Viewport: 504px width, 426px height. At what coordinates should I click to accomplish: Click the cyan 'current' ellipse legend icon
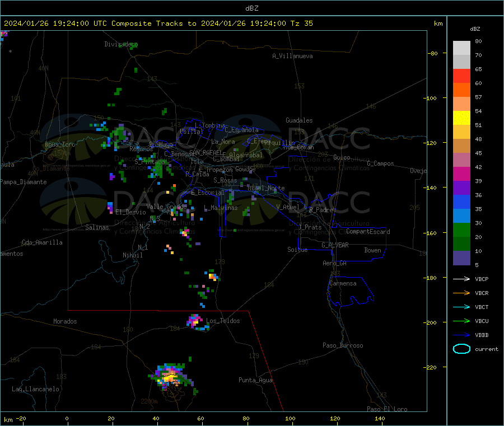click(461, 349)
